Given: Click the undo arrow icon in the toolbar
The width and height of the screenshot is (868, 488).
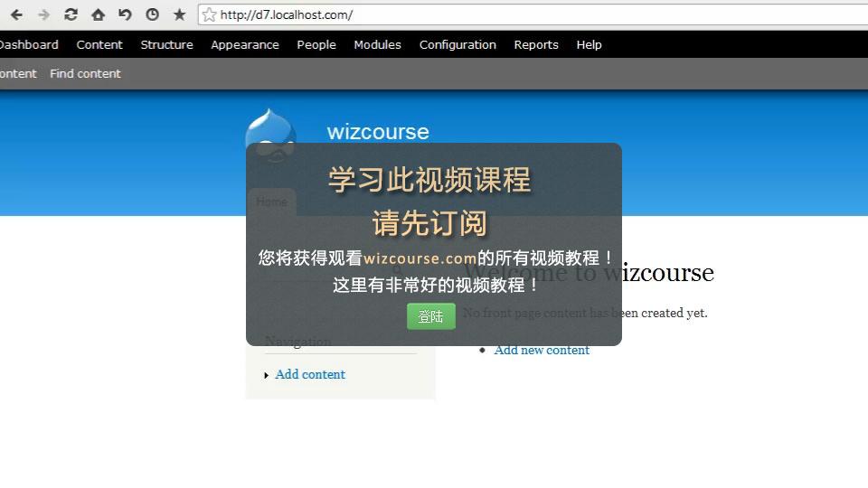Looking at the screenshot, I should (x=125, y=15).
